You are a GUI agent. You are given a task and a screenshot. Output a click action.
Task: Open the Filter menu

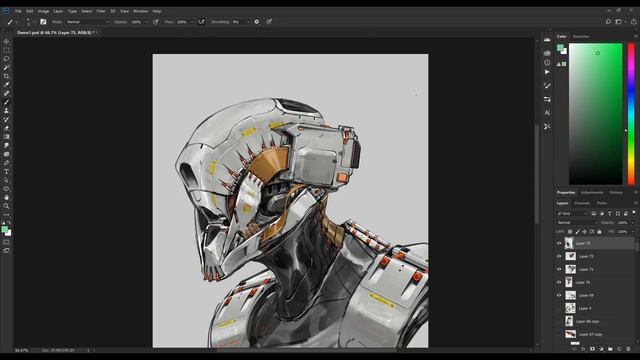pos(101,11)
